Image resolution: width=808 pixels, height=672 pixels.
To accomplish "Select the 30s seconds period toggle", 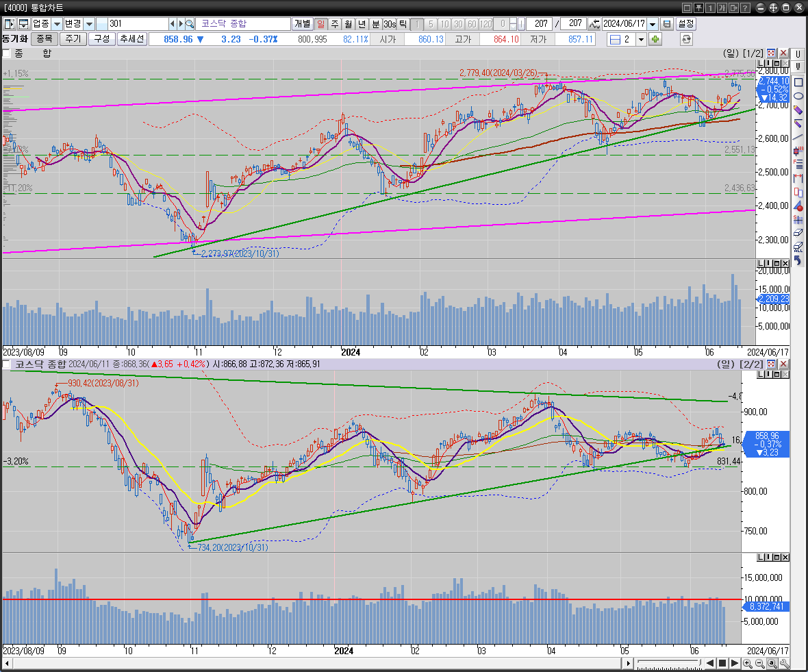I will [390, 24].
